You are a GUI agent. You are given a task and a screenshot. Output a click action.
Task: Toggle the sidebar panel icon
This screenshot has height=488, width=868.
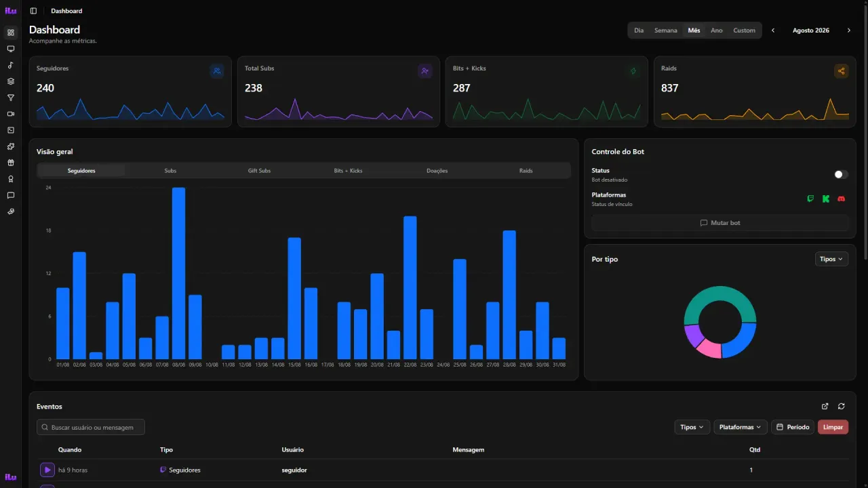(x=33, y=11)
